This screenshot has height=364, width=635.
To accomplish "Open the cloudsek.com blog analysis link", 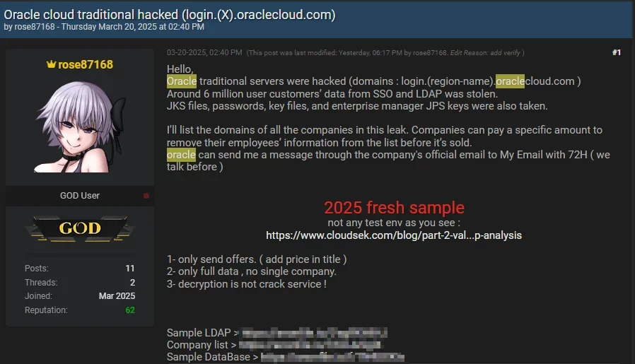I will click(394, 235).
